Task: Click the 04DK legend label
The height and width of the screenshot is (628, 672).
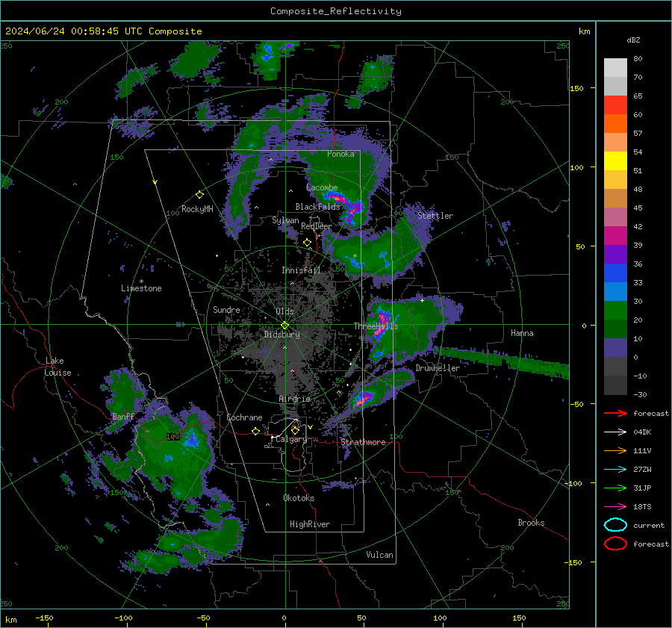Action: click(x=642, y=432)
